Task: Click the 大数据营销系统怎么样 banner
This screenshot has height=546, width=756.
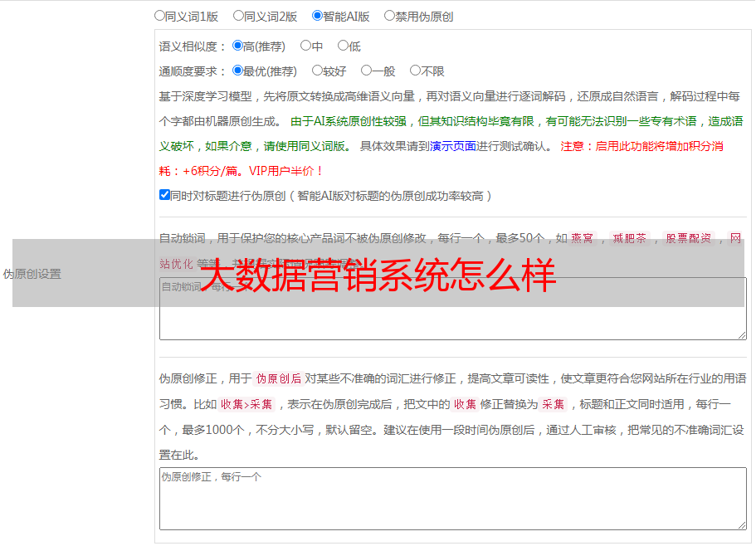Action: pos(378,274)
